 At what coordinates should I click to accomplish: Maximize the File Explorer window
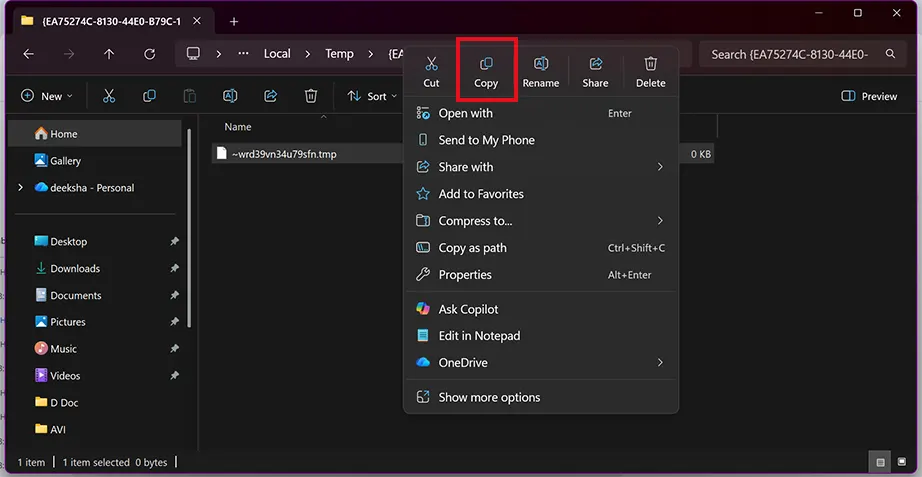858,13
